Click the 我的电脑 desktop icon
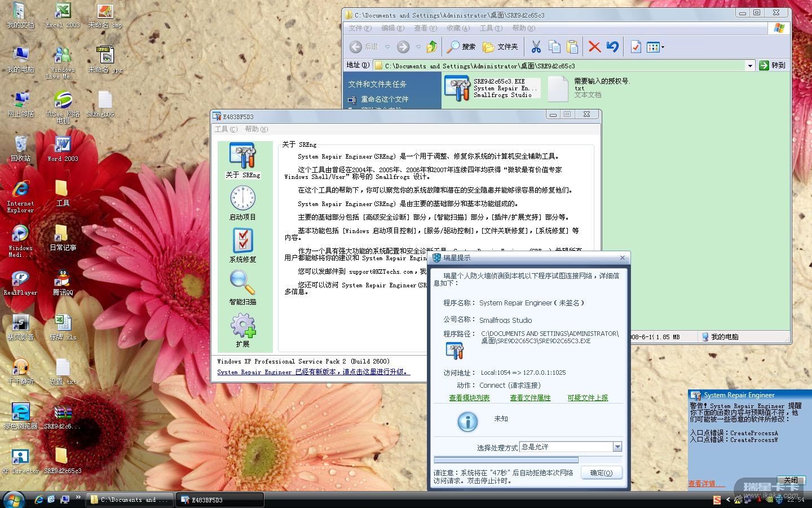 [20, 60]
